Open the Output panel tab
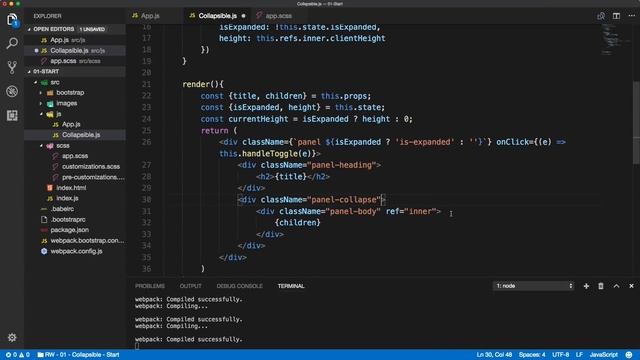 click(x=190, y=286)
